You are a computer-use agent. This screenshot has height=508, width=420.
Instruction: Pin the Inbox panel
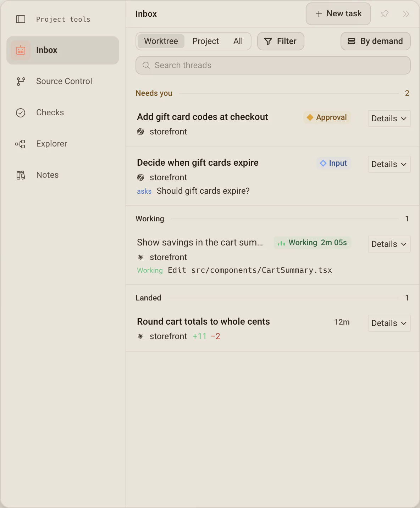point(385,14)
